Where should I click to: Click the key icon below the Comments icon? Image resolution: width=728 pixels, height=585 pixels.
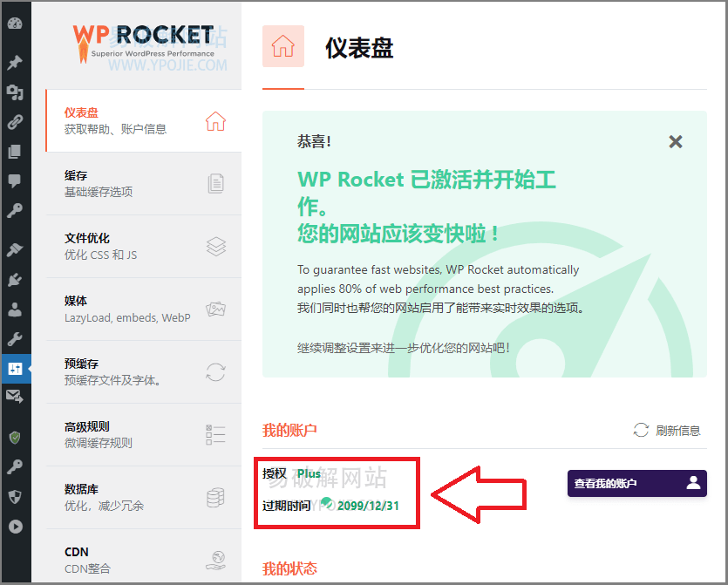pos(15,210)
